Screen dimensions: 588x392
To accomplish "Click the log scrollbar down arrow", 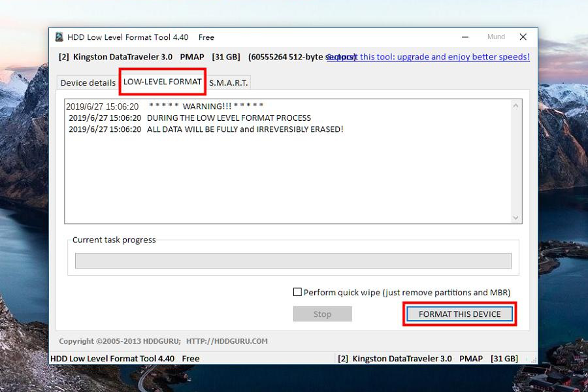I will tap(515, 218).
